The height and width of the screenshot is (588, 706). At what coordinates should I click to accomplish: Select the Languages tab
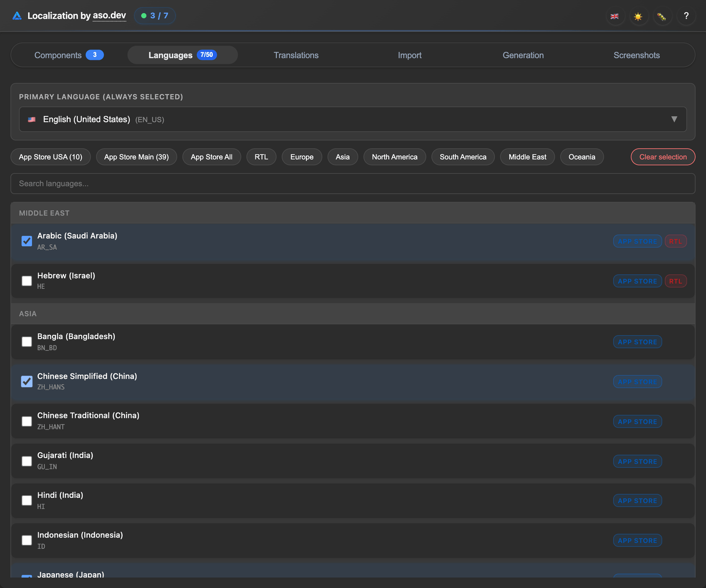tap(182, 55)
